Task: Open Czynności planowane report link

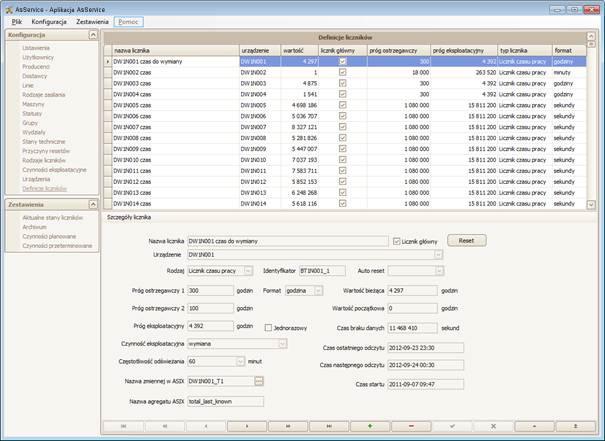Action: 49,237
